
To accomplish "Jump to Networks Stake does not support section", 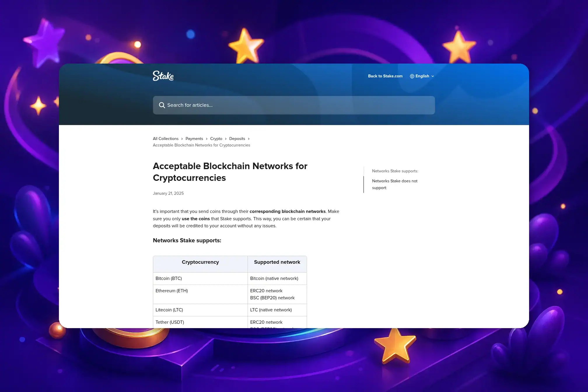I will (395, 184).
